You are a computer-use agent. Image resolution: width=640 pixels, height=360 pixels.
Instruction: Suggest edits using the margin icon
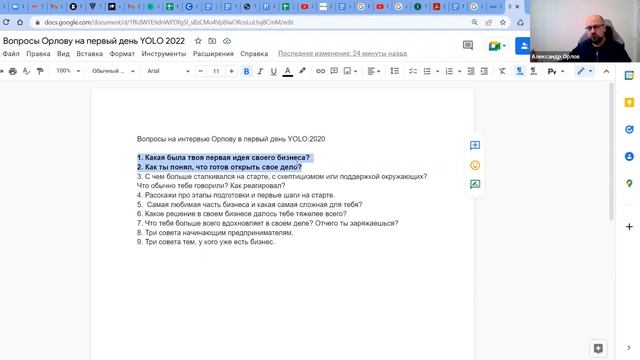click(475, 184)
